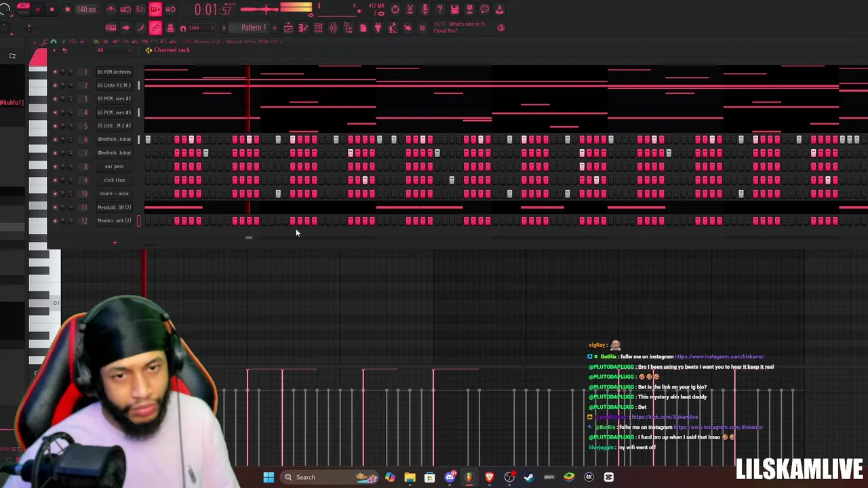
Task: Open the Windows Start menu
Action: (269, 477)
